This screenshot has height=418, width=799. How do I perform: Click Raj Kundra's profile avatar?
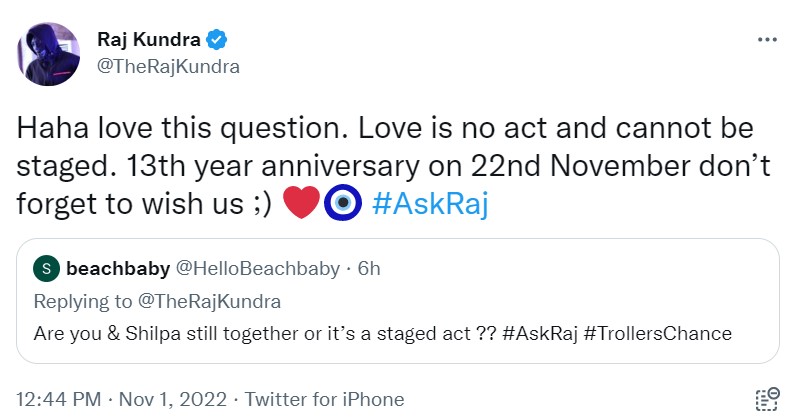click(48, 53)
